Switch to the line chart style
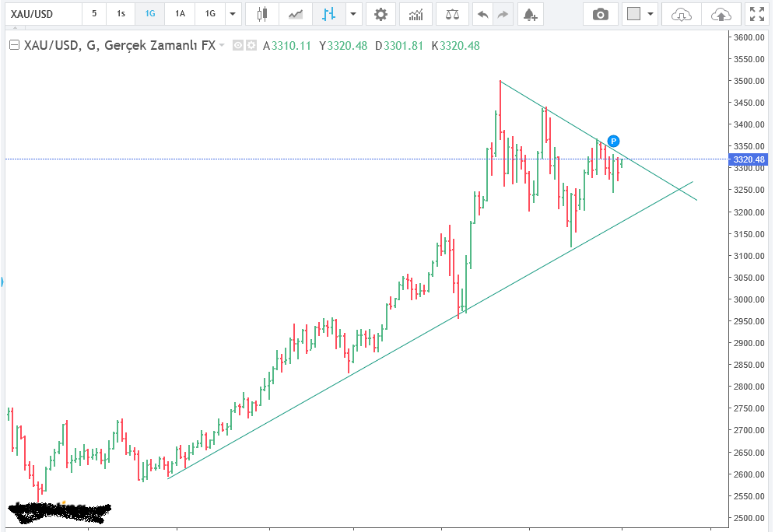The image size is (775, 532). point(296,14)
